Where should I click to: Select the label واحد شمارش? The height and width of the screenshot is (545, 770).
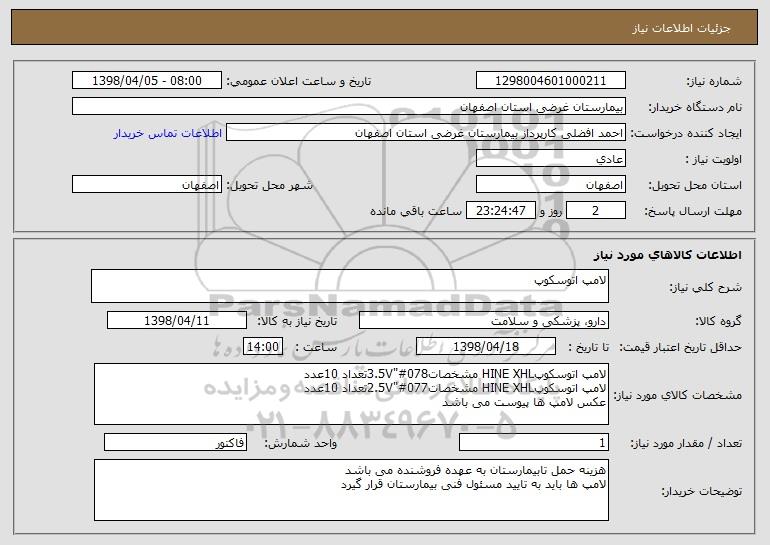click(x=301, y=443)
